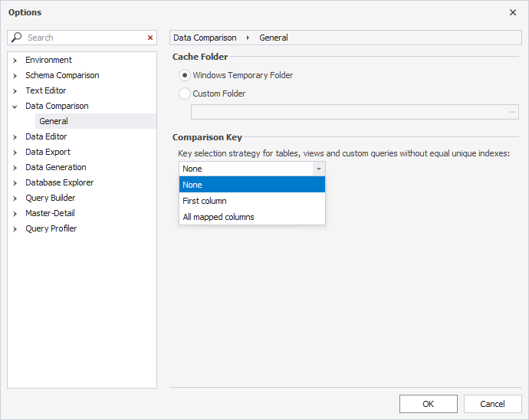The height and width of the screenshot is (420, 529).
Task: Select Custom Folder radio button
Action: (185, 94)
